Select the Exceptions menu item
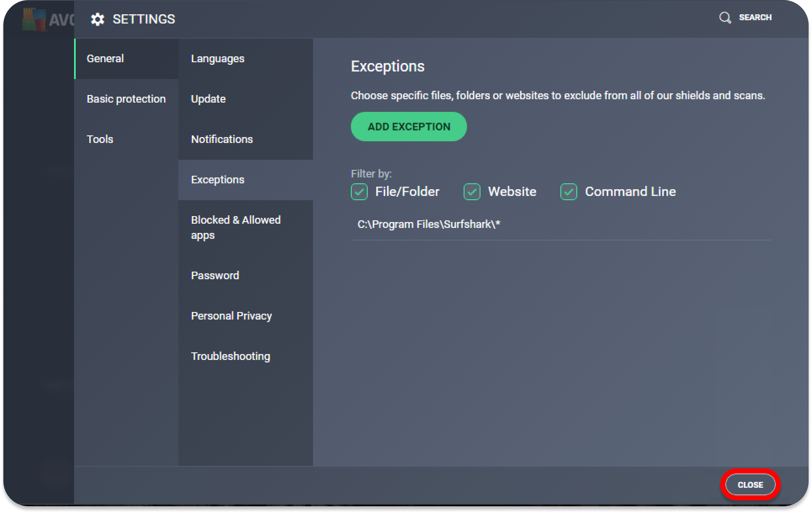The height and width of the screenshot is (513, 812). click(x=218, y=180)
